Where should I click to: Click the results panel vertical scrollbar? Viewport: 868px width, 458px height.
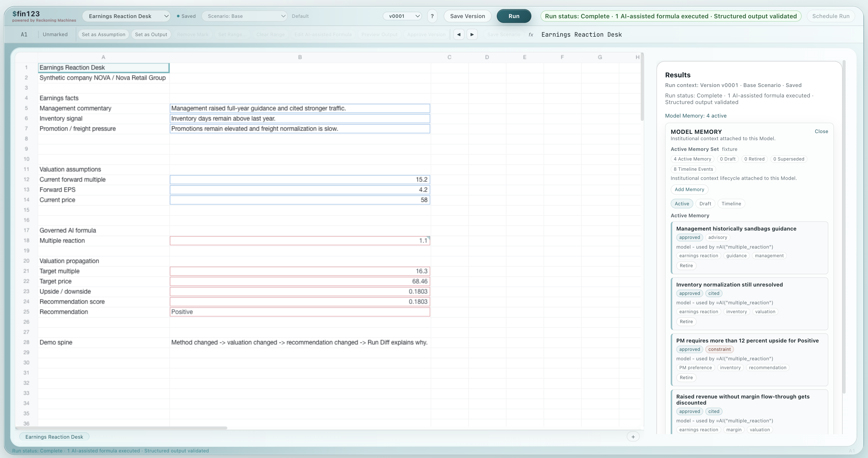[844, 227]
